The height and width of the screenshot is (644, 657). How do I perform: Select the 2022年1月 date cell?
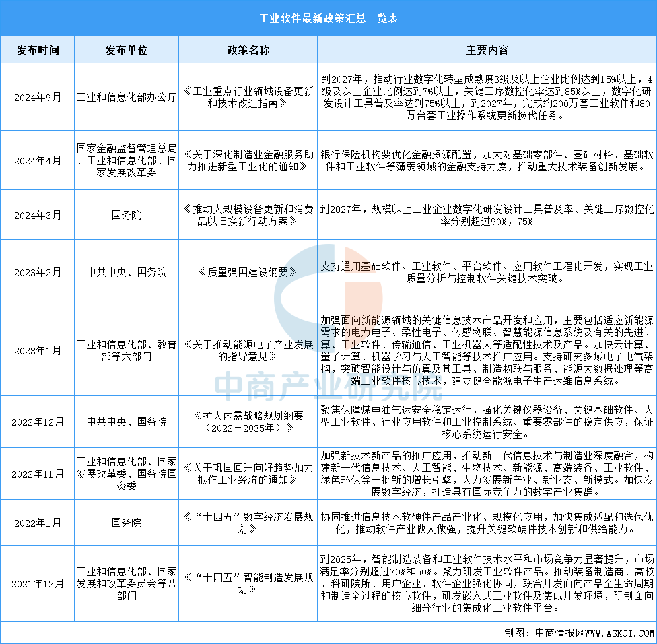coord(38,523)
